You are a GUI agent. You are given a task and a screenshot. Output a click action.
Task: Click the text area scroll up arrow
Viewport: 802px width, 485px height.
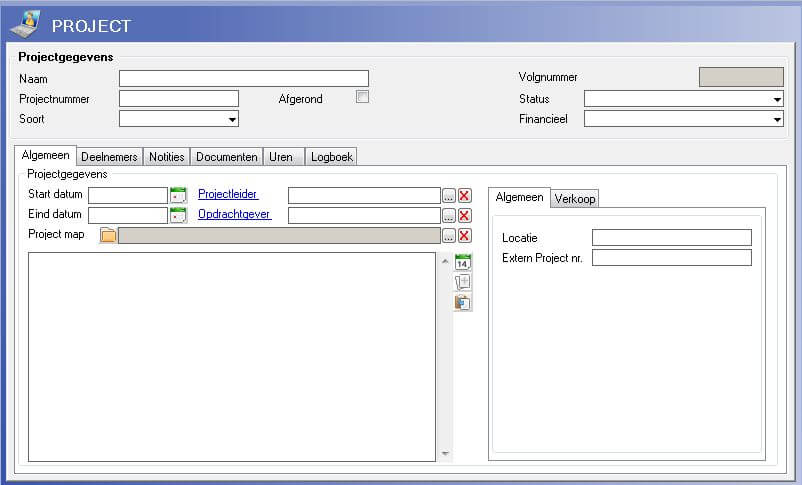click(445, 261)
